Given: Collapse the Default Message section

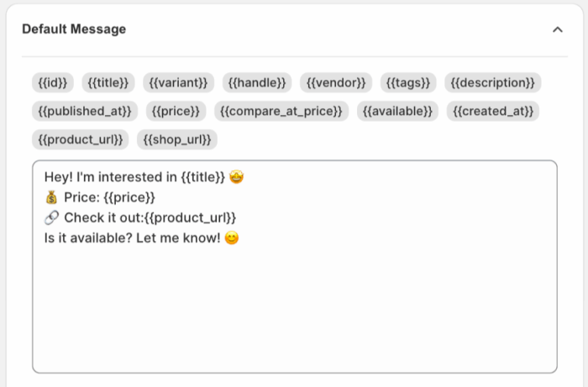Looking at the screenshot, I should [557, 29].
